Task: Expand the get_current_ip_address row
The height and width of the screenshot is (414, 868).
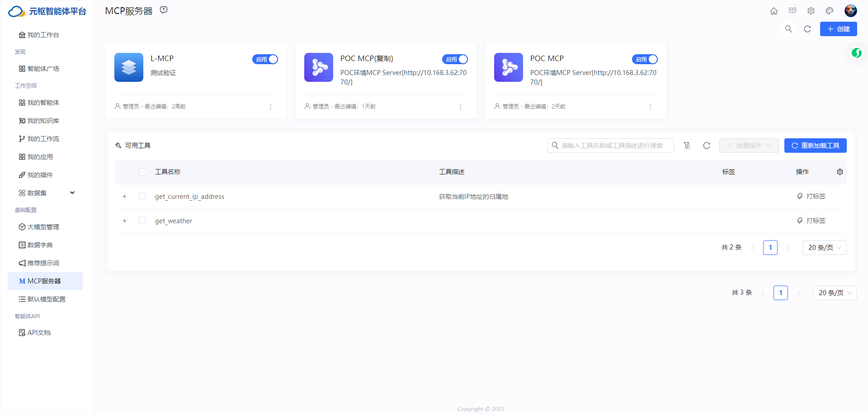Action: (x=125, y=196)
